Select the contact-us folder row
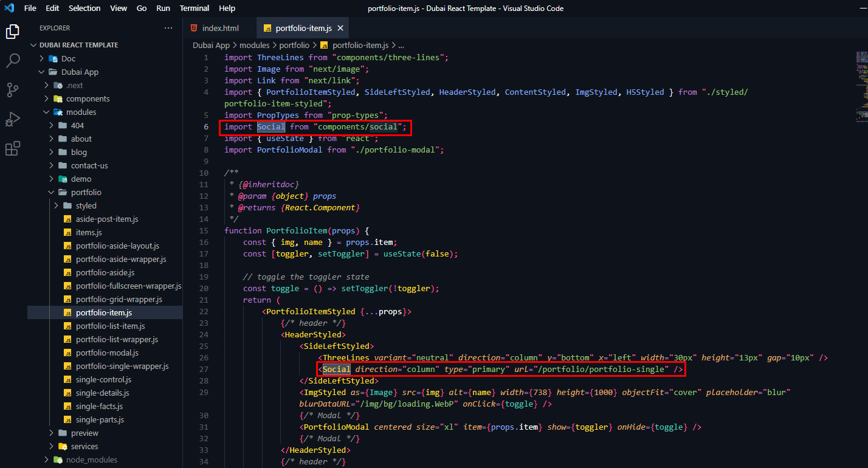The image size is (868, 468). [x=105, y=165]
